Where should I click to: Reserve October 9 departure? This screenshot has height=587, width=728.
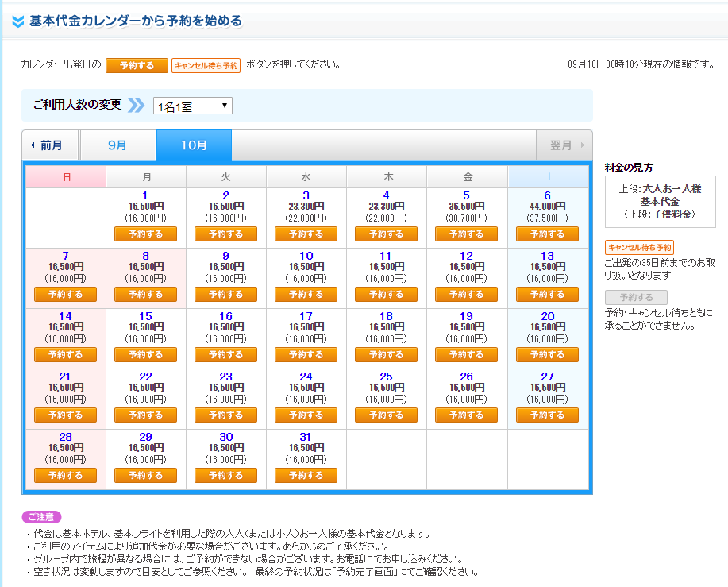(225, 295)
